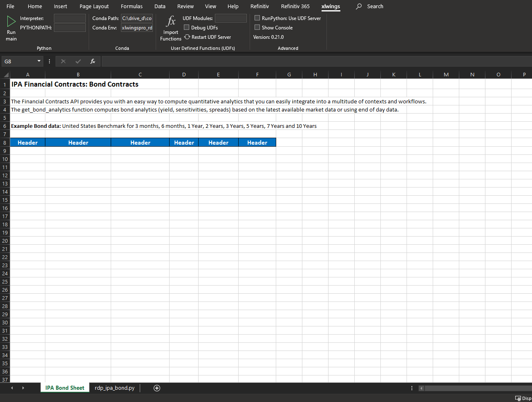
Task: Click the Header cell in column D
Action: [184, 142]
